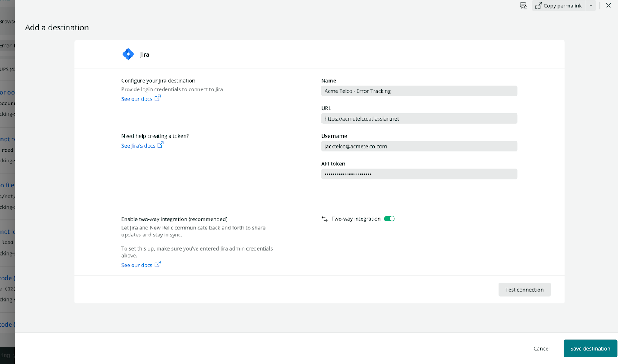This screenshot has height=364, width=618.
Task: Open 'See our docs' under two-way integration
Action: point(137,265)
